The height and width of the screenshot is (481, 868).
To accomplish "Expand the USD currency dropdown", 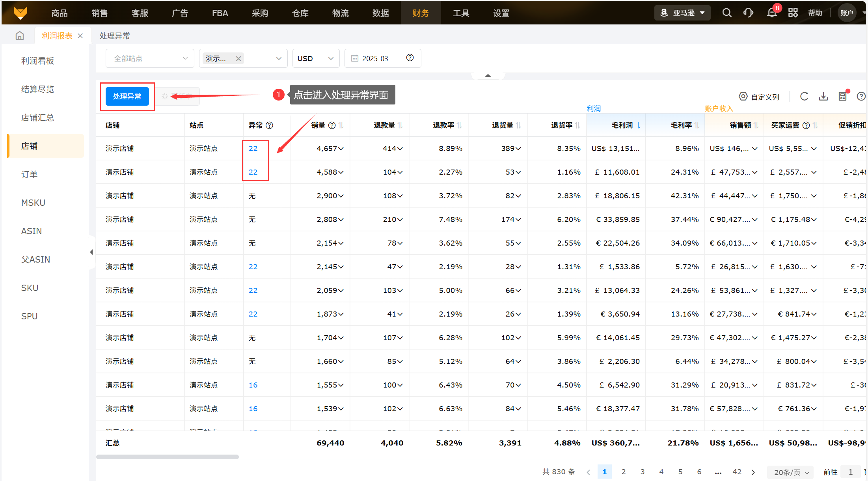I will [316, 58].
